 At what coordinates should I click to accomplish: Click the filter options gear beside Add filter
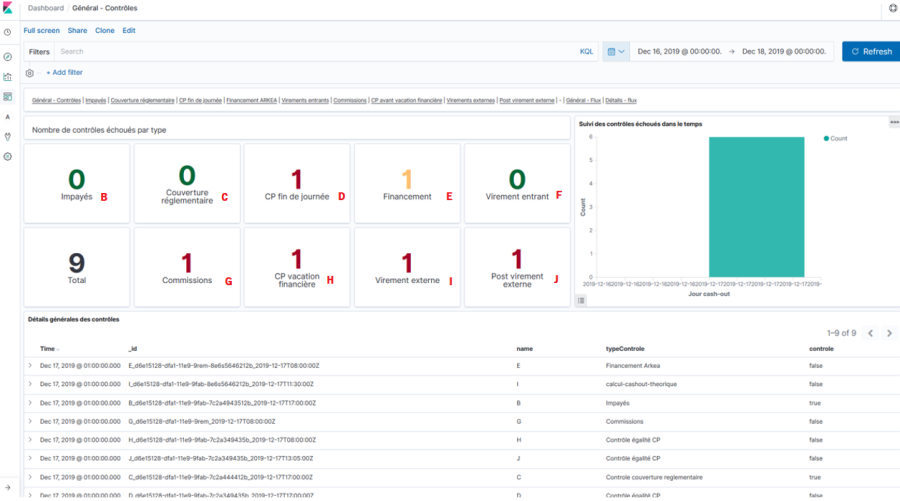click(30, 73)
